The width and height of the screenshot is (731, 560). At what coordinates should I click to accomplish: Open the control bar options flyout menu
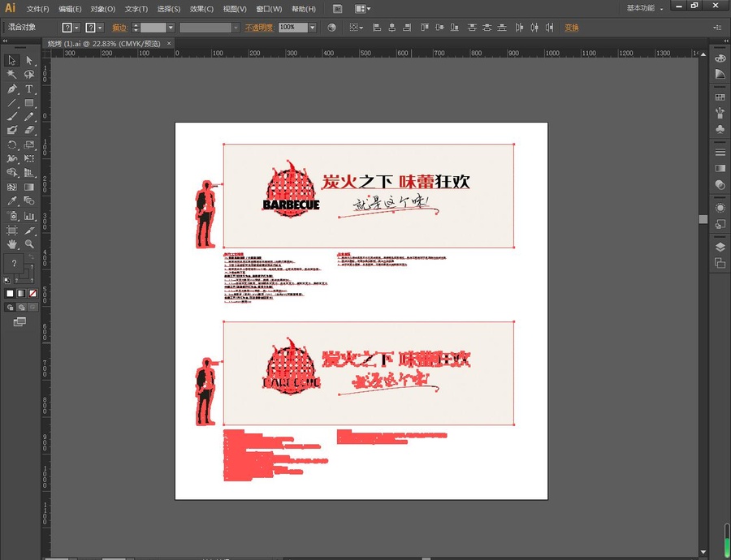717,28
